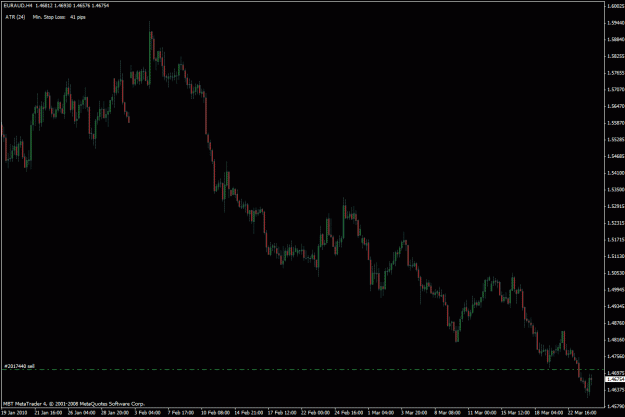Click the 26 Jan 04:00 time axis label

pyautogui.click(x=81, y=413)
